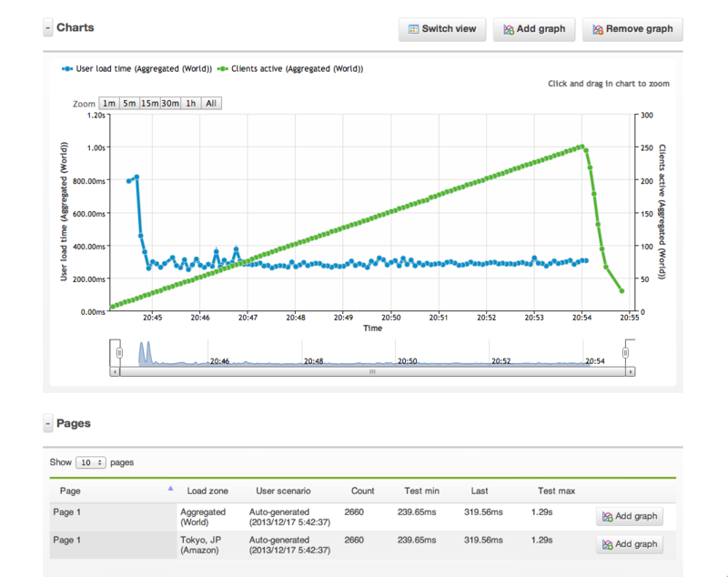728x577 pixels.
Task: Click the right navigator range handle
Action: click(x=625, y=353)
